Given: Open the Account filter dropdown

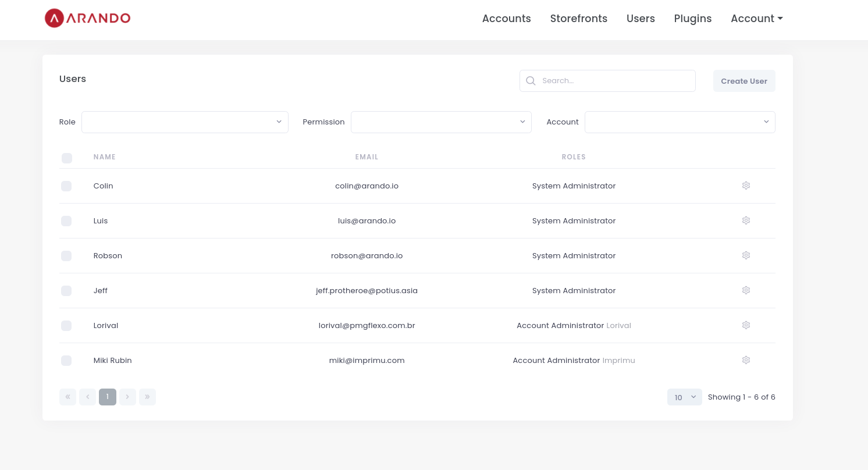Looking at the screenshot, I should coord(680,122).
